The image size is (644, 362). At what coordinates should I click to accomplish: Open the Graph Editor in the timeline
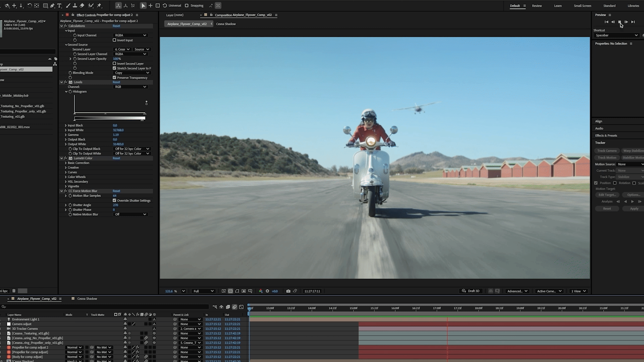click(x=241, y=307)
